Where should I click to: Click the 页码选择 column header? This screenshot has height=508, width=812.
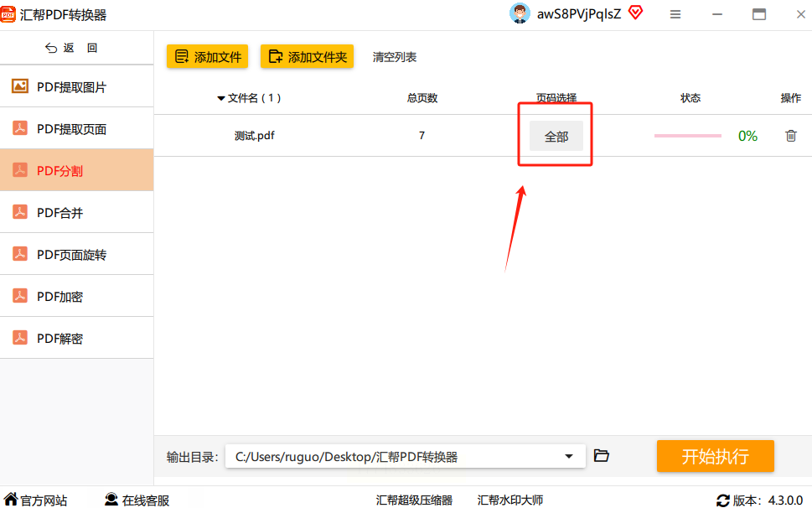[556, 98]
